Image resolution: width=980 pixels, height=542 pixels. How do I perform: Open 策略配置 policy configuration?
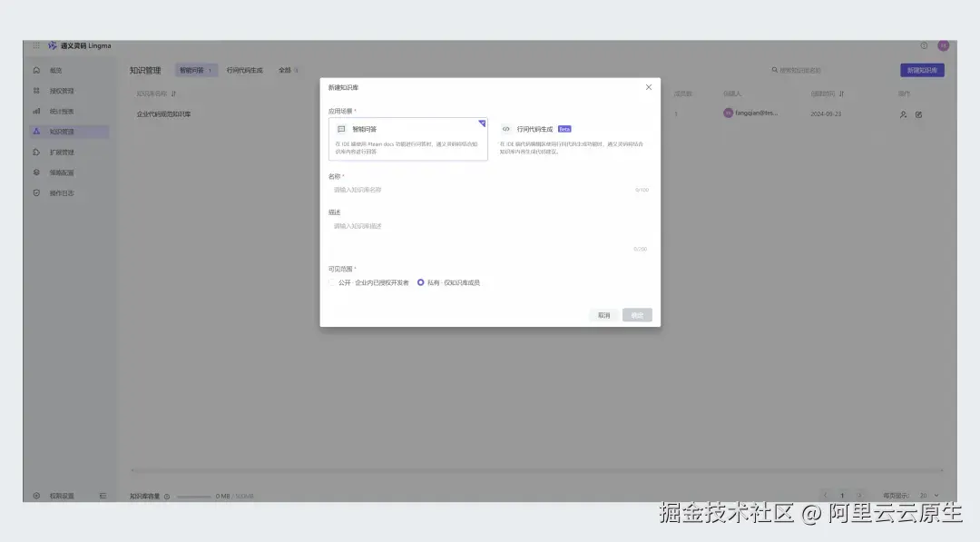56,172
